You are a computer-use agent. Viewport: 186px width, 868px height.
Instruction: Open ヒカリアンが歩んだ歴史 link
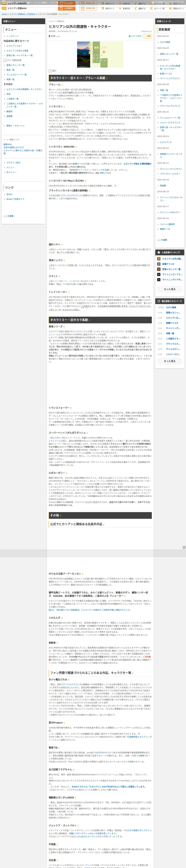coord(18,50)
